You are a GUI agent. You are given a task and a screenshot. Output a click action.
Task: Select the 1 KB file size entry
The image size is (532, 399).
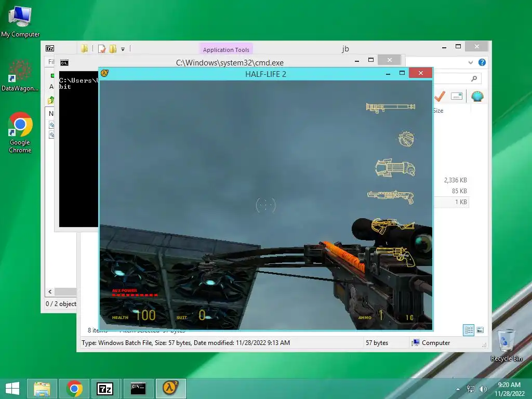(x=461, y=202)
